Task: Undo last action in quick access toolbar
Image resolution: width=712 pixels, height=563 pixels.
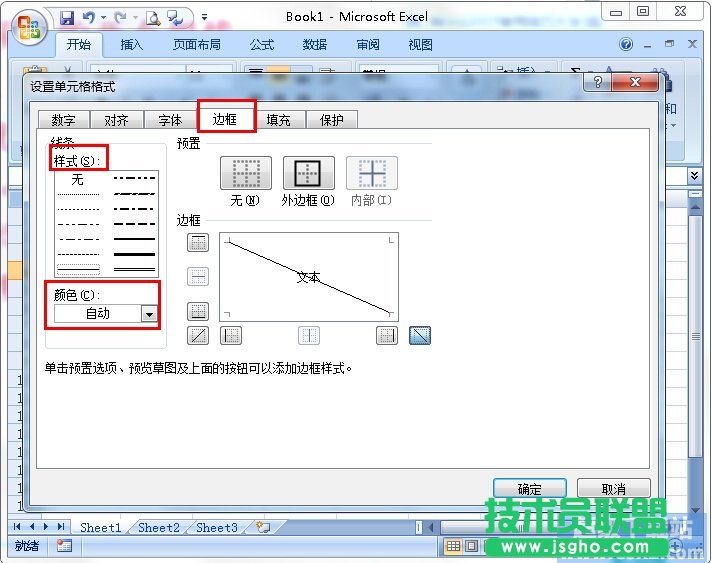Action: click(89, 18)
